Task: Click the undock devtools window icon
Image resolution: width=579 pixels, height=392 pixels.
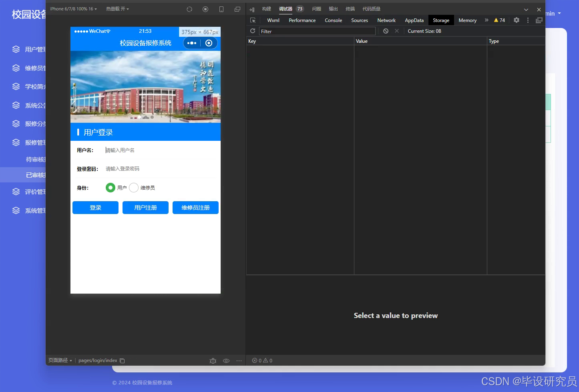Action: click(539, 20)
